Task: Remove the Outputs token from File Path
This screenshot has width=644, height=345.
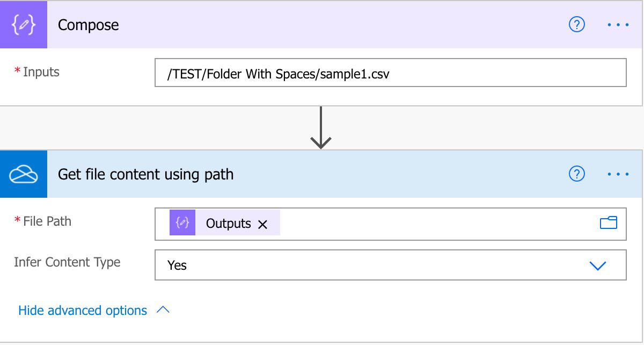Action: tap(263, 224)
